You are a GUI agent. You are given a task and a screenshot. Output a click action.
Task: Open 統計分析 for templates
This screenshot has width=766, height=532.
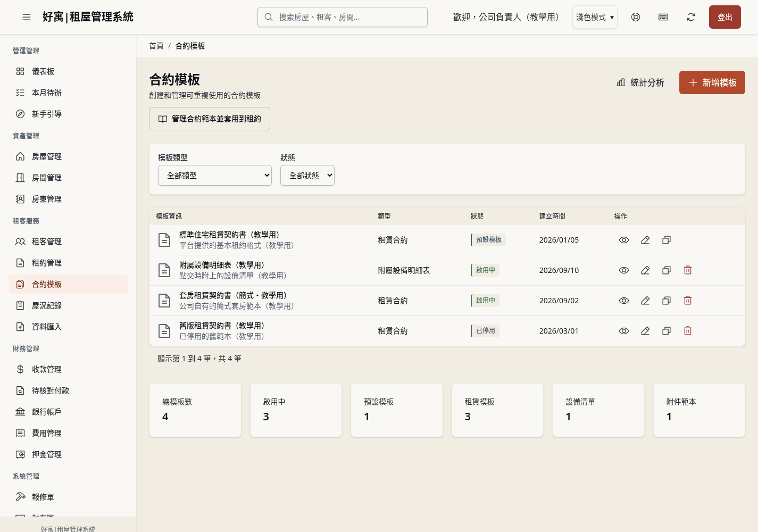pos(640,82)
